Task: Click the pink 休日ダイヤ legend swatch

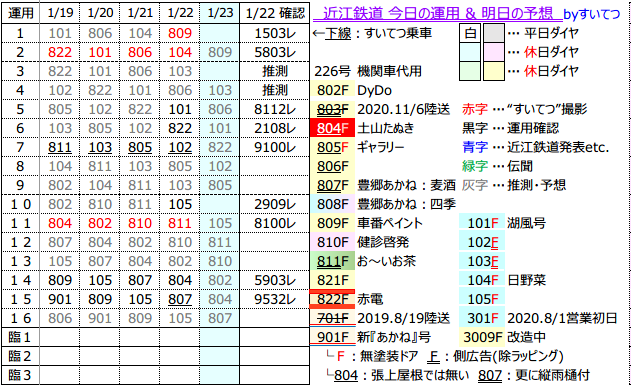Action: pyautogui.click(x=494, y=52)
